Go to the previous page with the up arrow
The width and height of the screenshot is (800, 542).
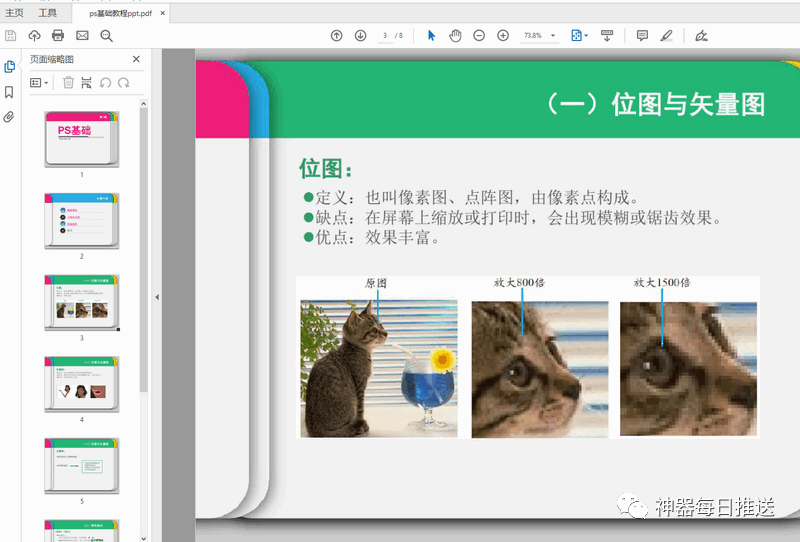pyautogui.click(x=336, y=35)
